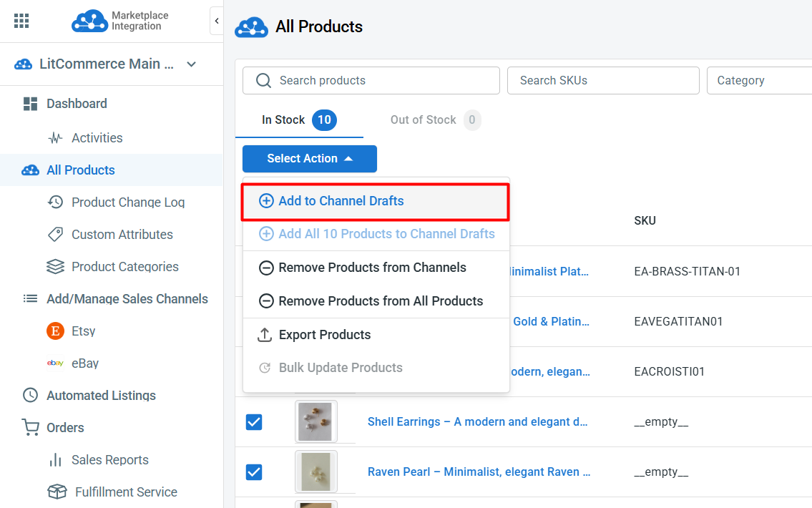Click the Sales Reports bar chart icon
The height and width of the screenshot is (508, 812).
pyautogui.click(x=55, y=460)
